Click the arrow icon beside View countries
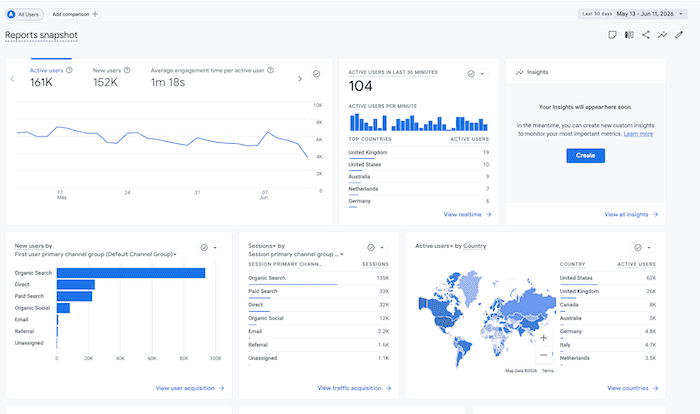 pos(655,388)
